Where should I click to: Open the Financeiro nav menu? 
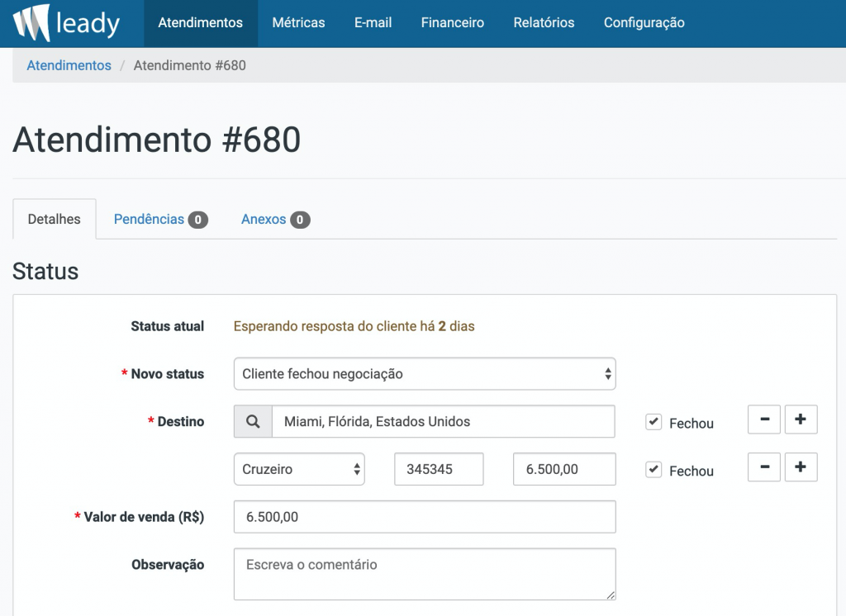[452, 22]
